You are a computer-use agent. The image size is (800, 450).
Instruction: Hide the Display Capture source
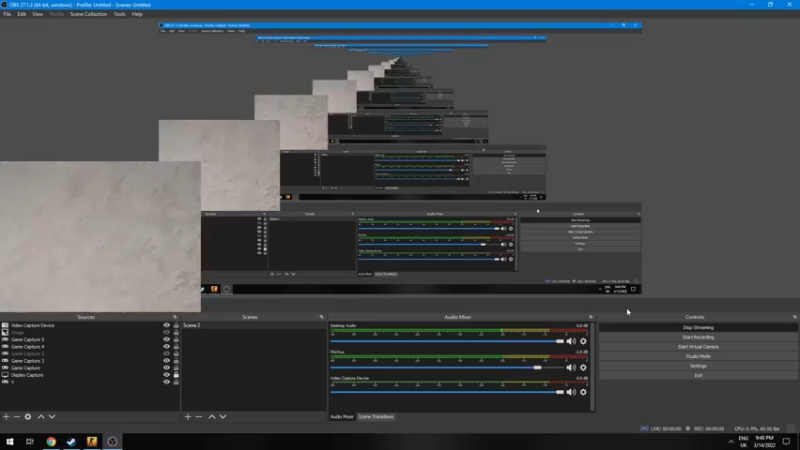(x=166, y=375)
